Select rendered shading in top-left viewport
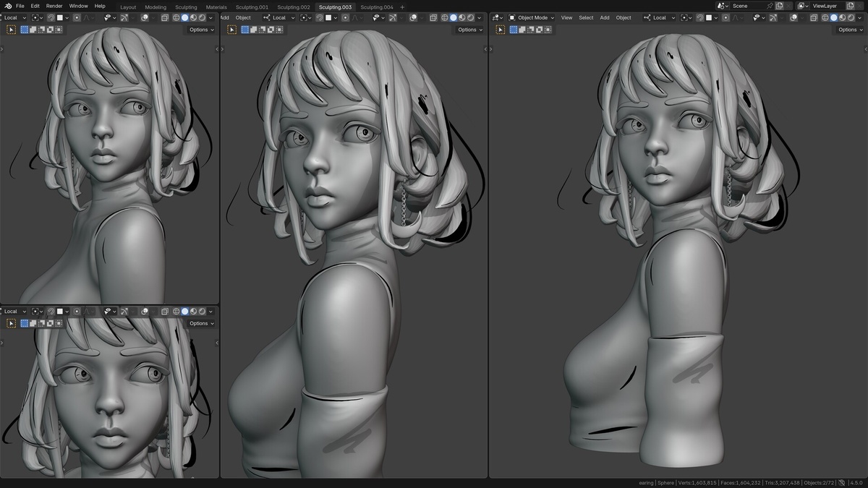The image size is (868, 488). pos(202,17)
